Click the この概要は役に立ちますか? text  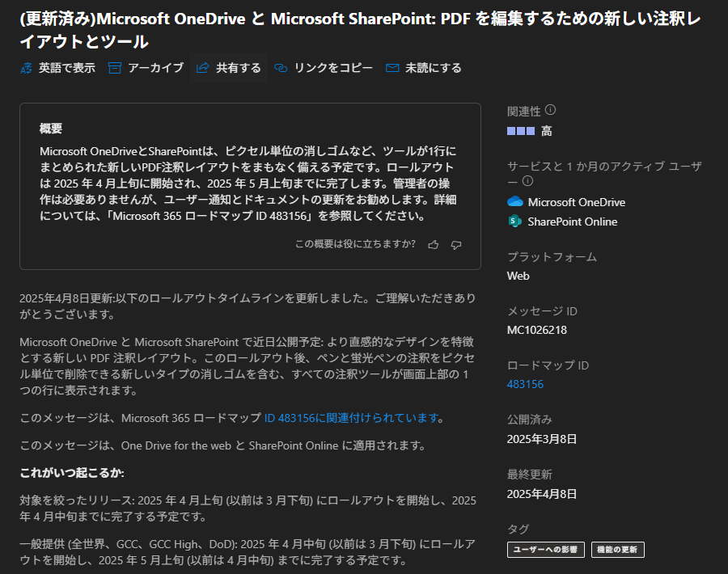[x=355, y=244]
